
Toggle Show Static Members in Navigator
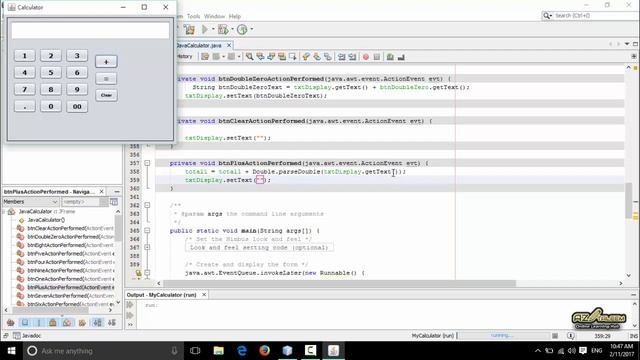(x=39, y=323)
